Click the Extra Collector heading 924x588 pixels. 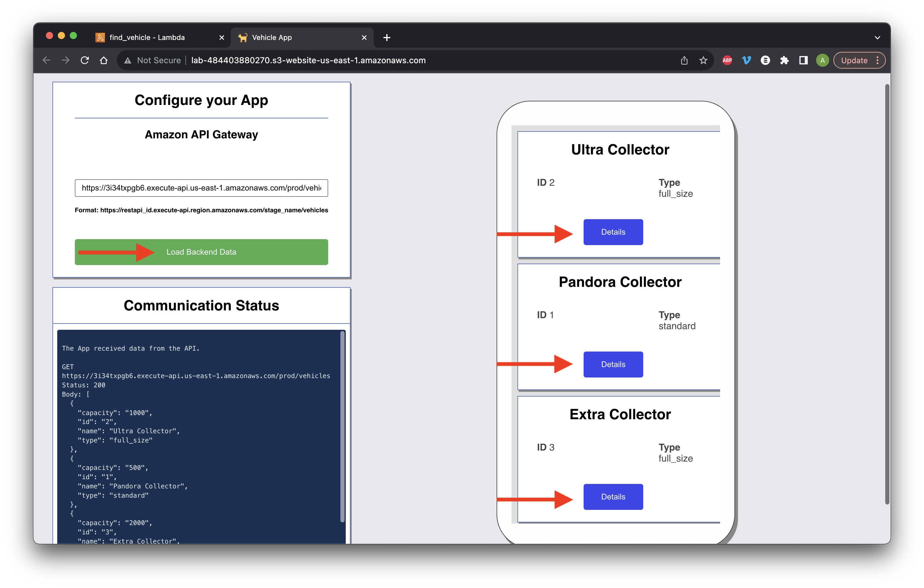pos(620,414)
